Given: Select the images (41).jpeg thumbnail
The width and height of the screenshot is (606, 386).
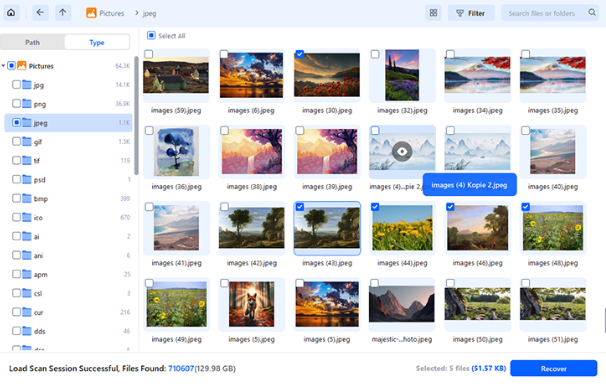Looking at the screenshot, I should 176,228.
